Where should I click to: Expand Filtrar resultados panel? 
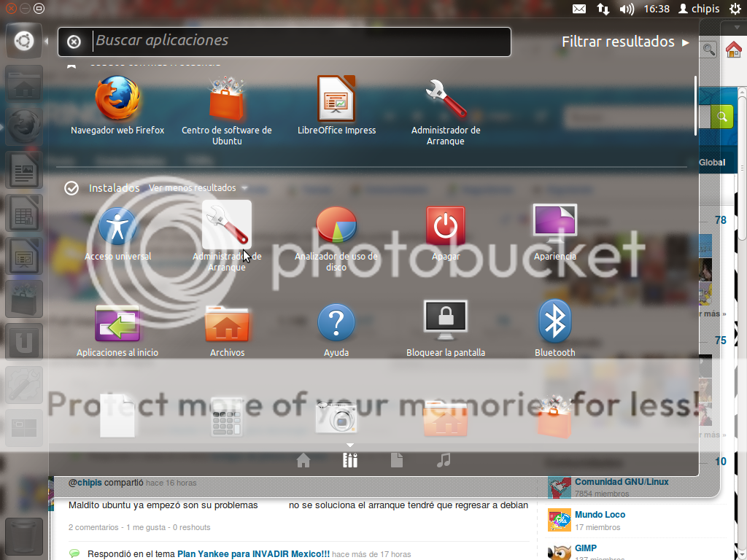[625, 42]
